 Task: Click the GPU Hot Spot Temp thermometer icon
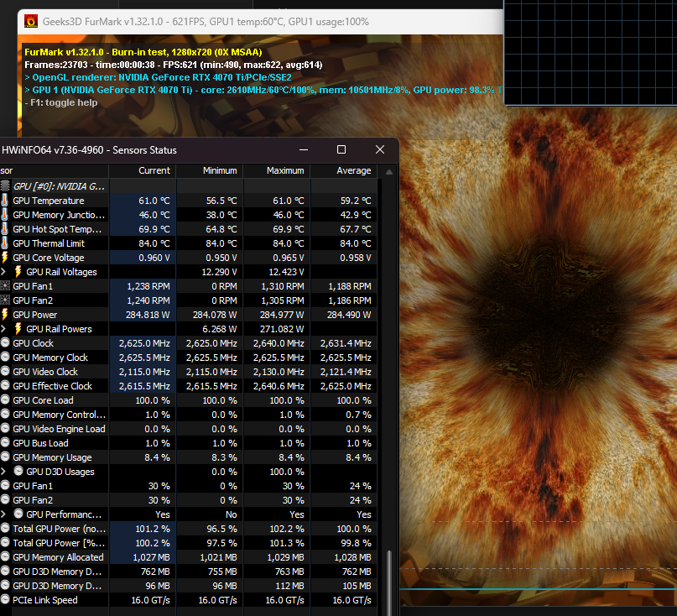[5, 228]
